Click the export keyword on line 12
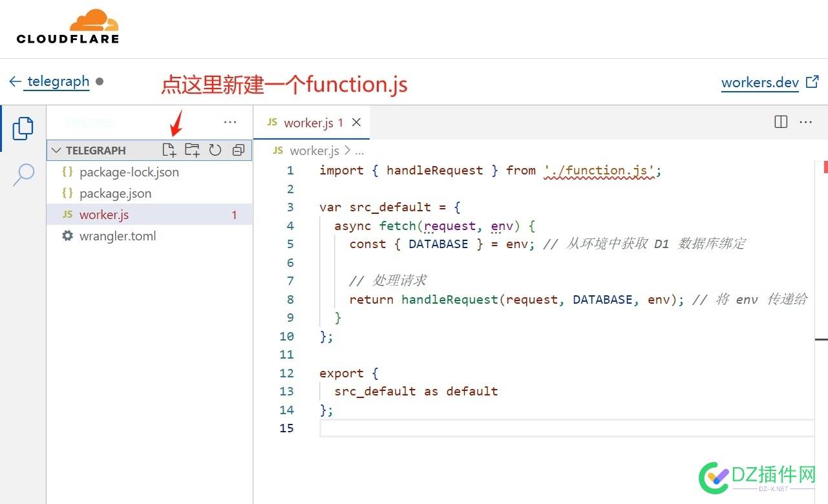 click(x=341, y=373)
